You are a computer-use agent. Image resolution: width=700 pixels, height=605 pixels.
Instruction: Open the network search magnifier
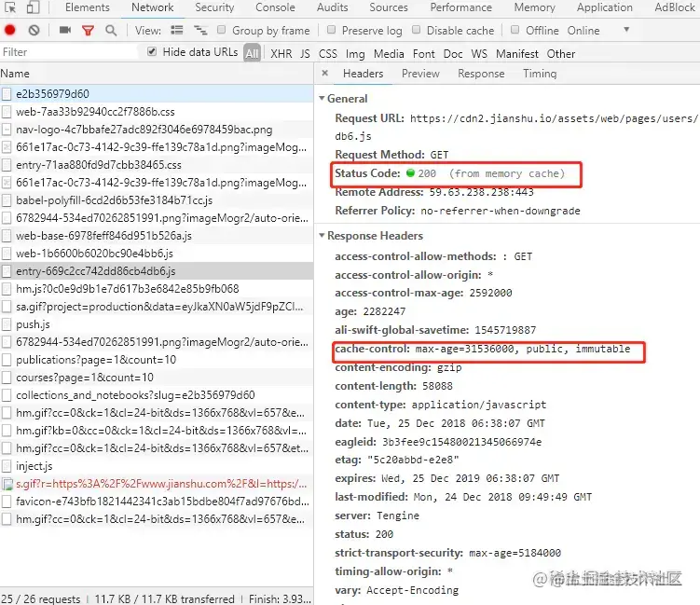tap(111, 31)
